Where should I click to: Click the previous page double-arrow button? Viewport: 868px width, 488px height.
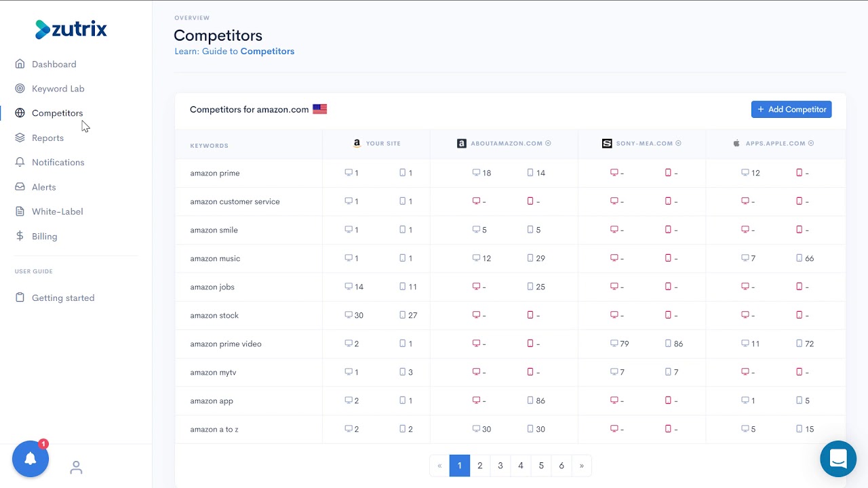439,466
